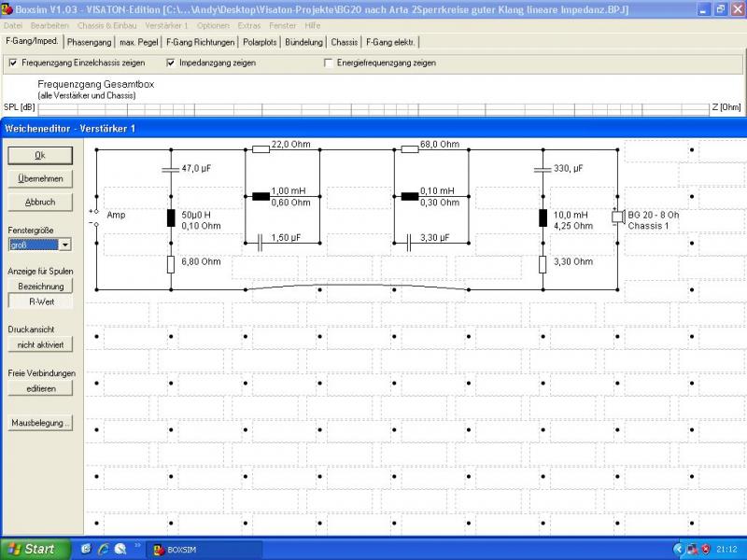Open the Datei menu

(13, 26)
